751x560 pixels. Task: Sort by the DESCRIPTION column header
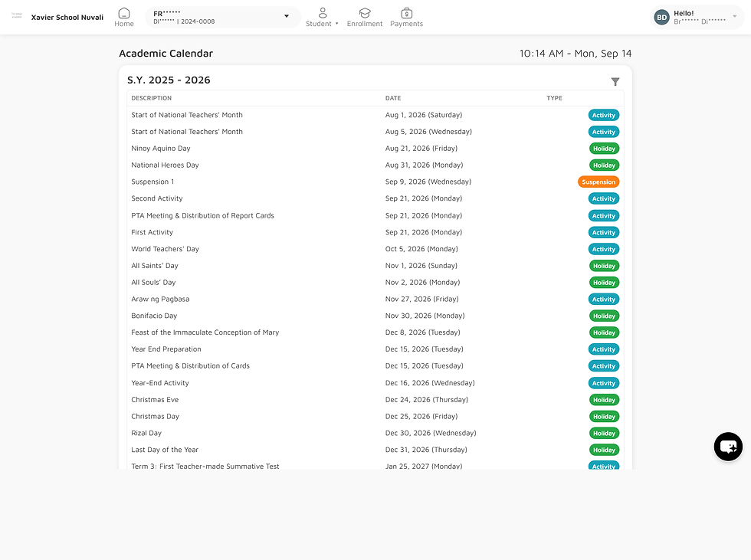pyautogui.click(x=152, y=98)
